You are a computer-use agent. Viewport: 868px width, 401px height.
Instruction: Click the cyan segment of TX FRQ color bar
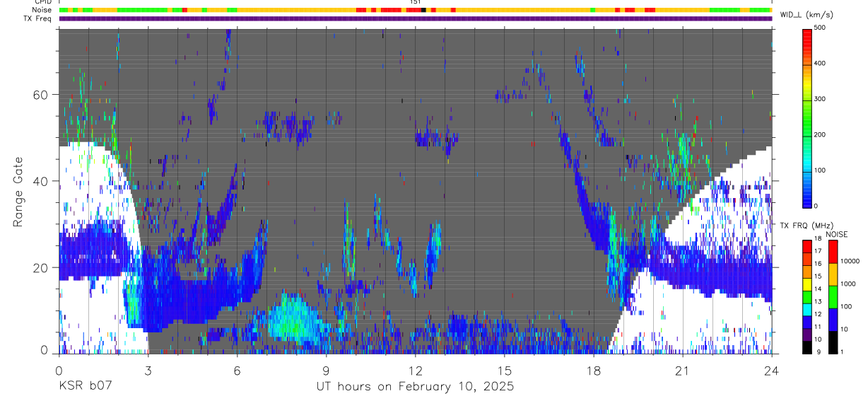(807, 310)
